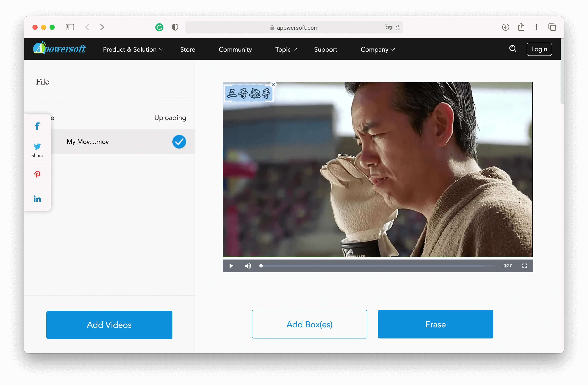
Task: Expand the Company dropdown
Action: (378, 49)
